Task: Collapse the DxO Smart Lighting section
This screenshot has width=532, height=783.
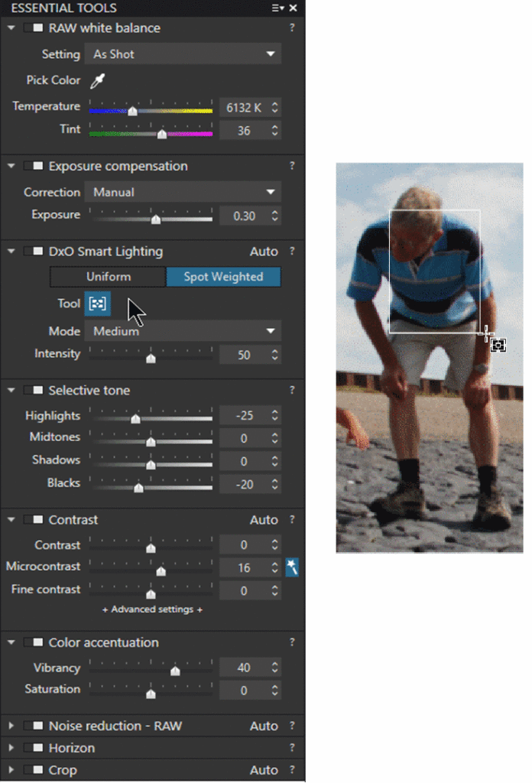Action: tap(11, 251)
